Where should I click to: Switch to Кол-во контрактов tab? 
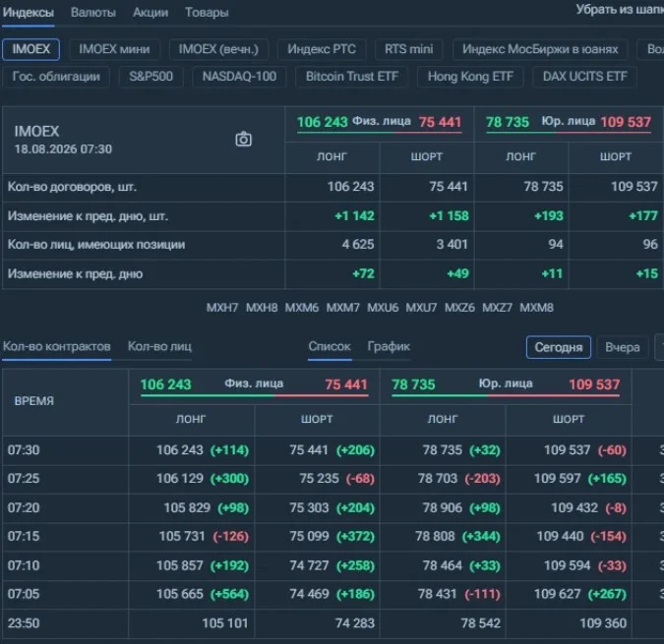(x=56, y=346)
